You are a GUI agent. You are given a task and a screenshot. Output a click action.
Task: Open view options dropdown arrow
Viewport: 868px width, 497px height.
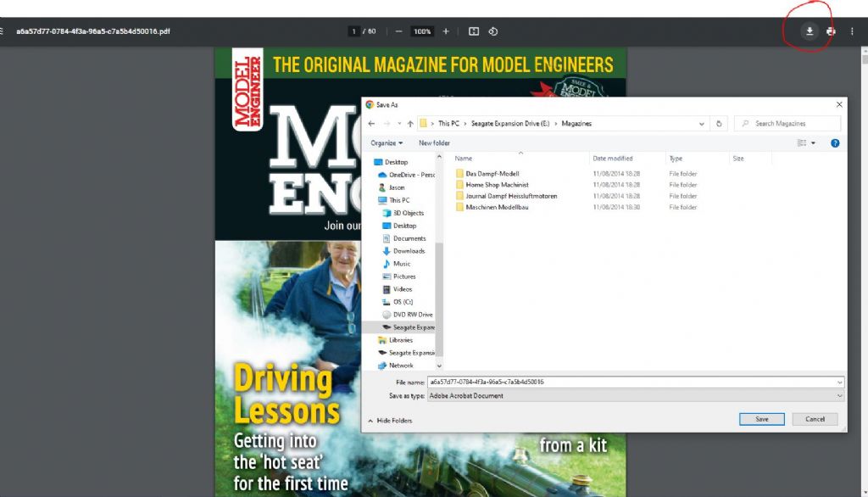[813, 143]
